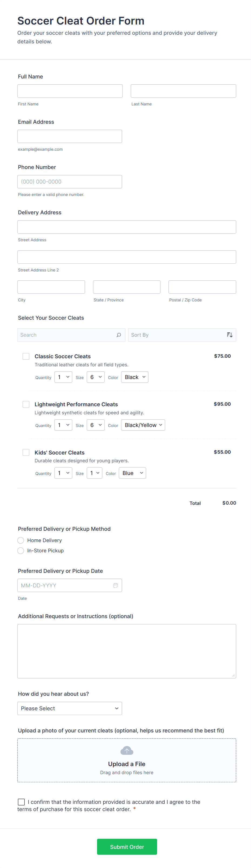The height and width of the screenshot is (868, 251).
Task: Open the calendar icon in date field
Action: [x=116, y=585]
